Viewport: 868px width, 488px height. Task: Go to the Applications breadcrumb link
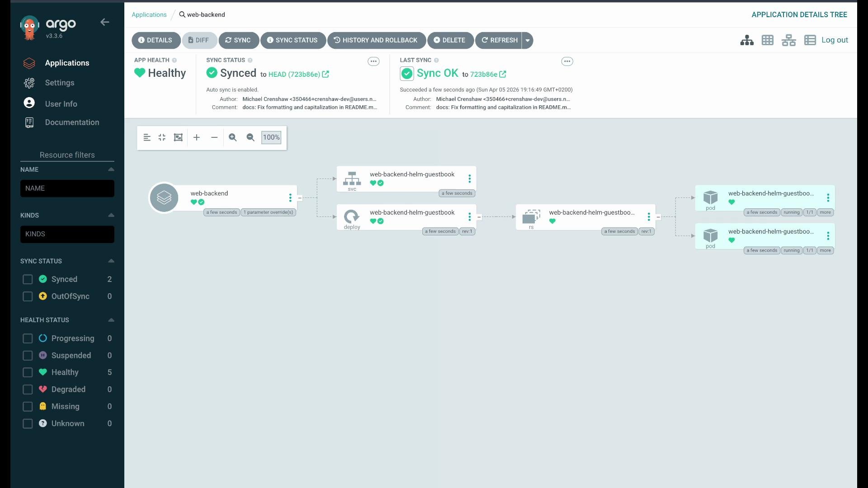[149, 14]
